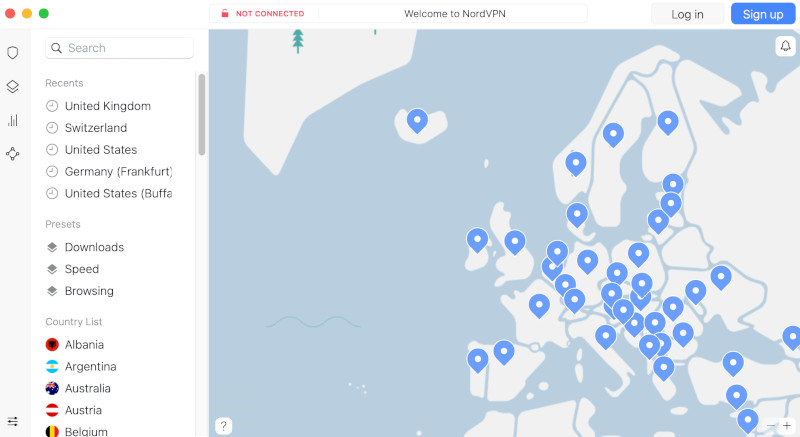Screen dimensions: 800x437
Task: Click the NOT CONNECTED status label
Action: (270, 14)
